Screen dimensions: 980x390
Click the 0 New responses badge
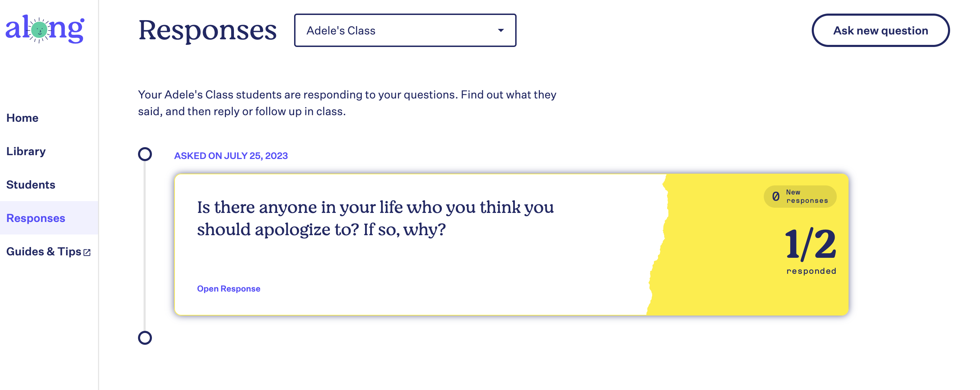pyautogui.click(x=800, y=197)
